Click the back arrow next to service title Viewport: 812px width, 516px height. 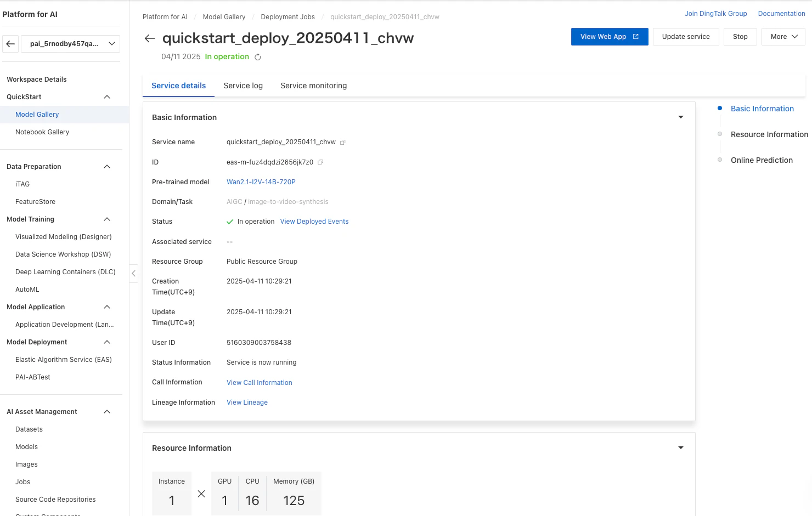coord(149,38)
